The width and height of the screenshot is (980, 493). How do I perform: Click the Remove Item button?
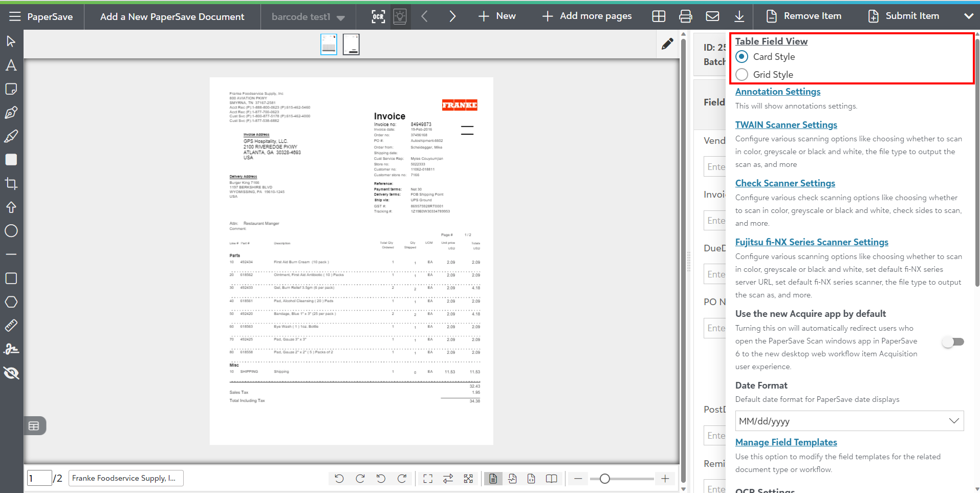[x=804, y=16]
